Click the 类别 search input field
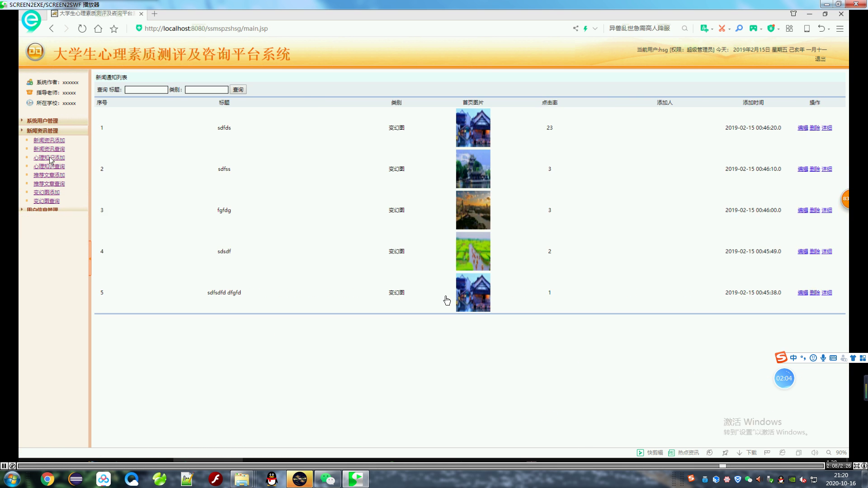Image resolution: width=868 pixels, height=488 pixels. tap(207, 89)
